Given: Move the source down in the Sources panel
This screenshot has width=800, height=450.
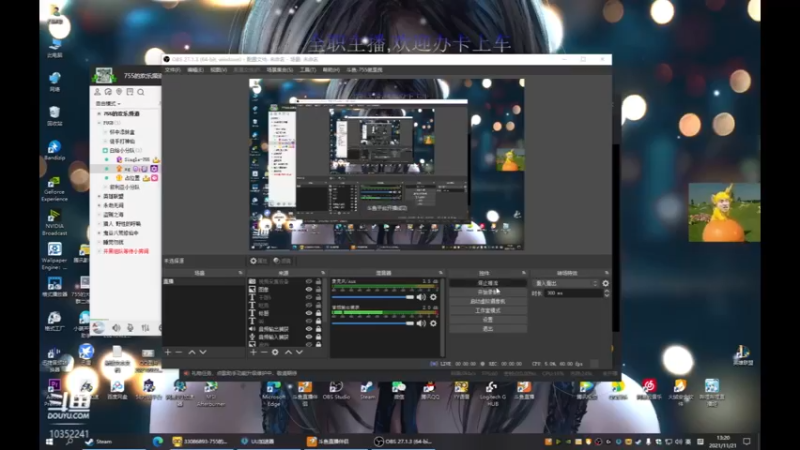Looking at the screenshot, I should (299, 352).
